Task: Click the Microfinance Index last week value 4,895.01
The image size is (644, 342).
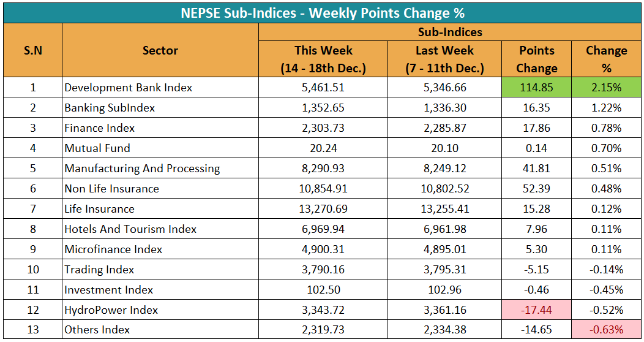Action: pos(444,249)
